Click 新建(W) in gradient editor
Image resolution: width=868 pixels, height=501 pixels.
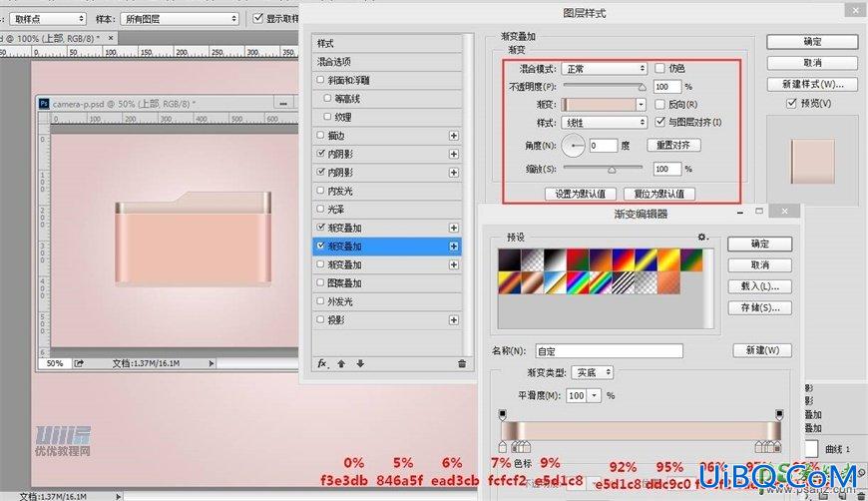point(761,350)
